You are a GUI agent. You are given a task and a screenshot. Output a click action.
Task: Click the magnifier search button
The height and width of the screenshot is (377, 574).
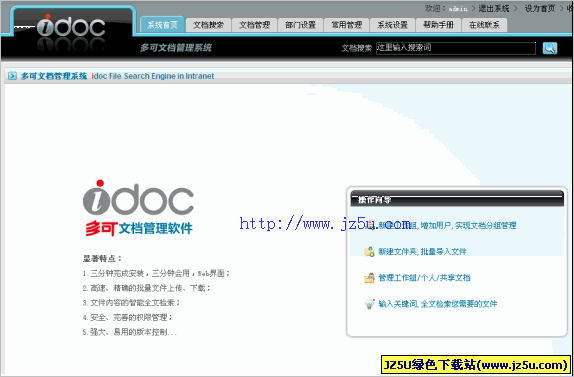point(549,48)
